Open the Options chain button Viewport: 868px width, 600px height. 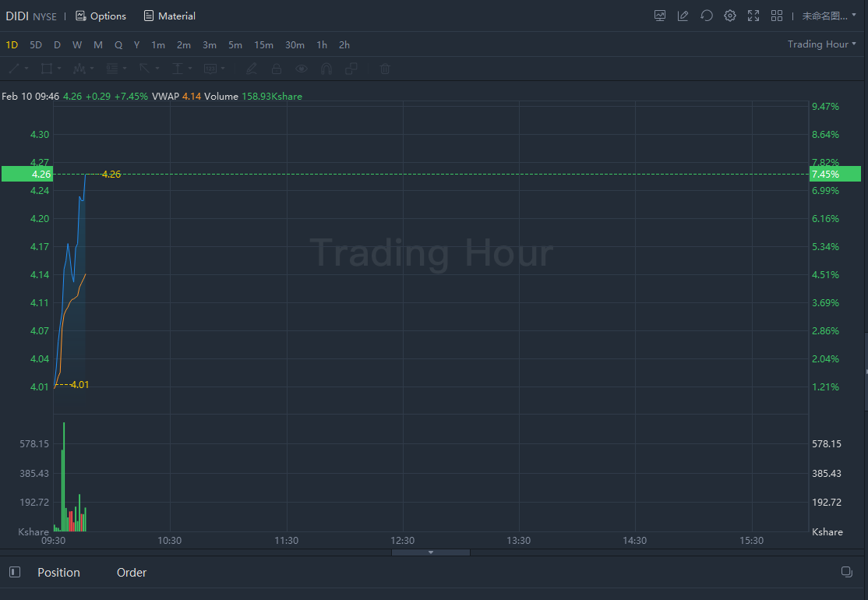coord(101,16)
